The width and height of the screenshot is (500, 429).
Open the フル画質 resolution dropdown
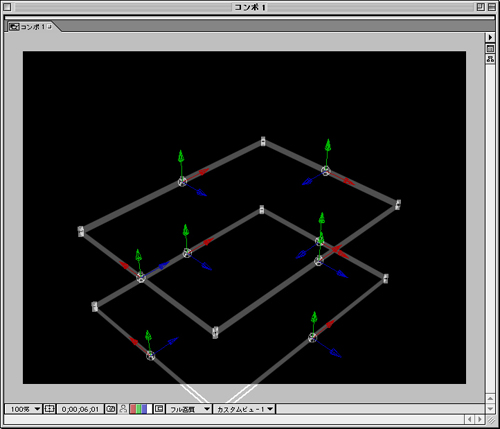189,409
